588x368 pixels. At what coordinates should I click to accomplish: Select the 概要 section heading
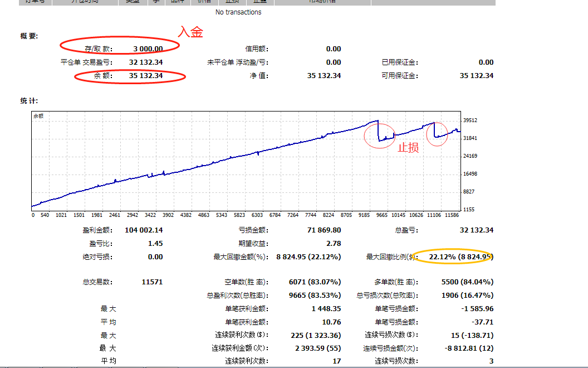(x=30, y=36)
